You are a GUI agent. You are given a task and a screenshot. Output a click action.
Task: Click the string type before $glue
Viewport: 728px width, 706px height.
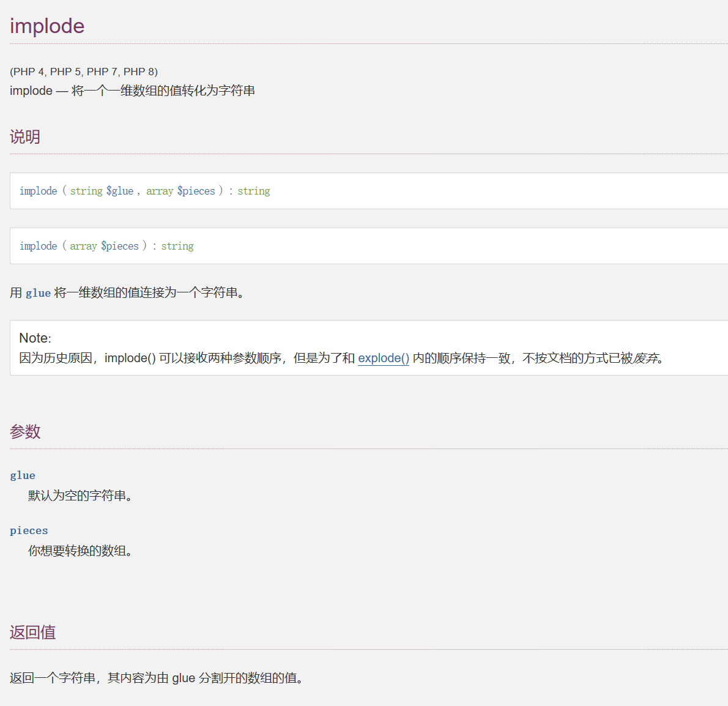86,191
